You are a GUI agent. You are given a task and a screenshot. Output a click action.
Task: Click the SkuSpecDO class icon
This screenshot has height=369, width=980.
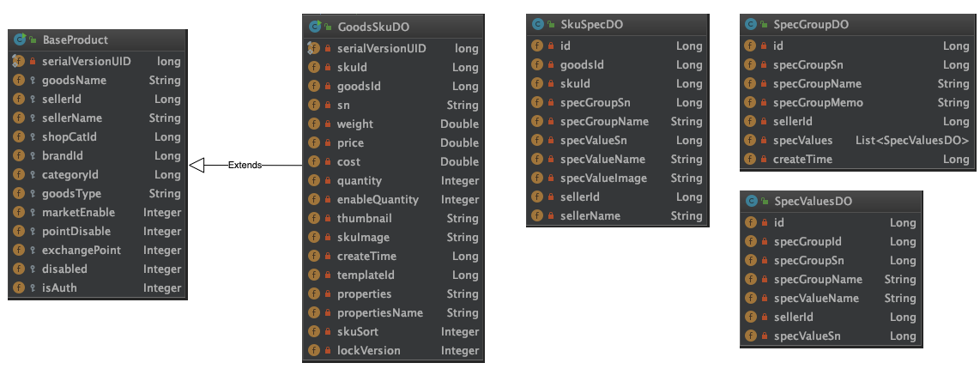click(x=537, y=24)
